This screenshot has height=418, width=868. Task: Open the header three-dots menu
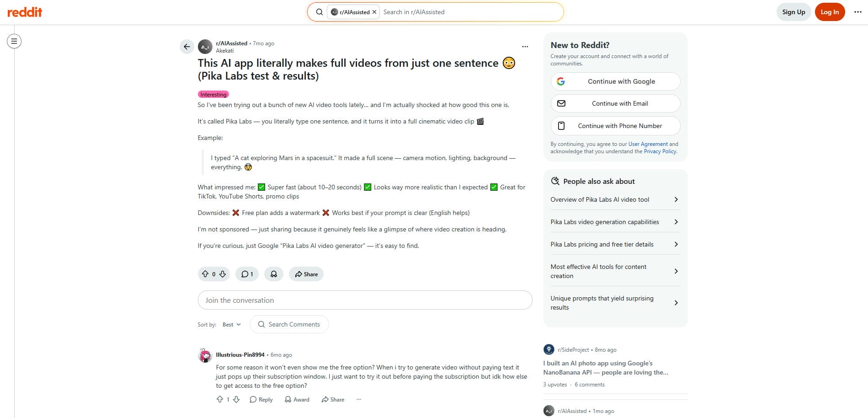pos(858,12)
